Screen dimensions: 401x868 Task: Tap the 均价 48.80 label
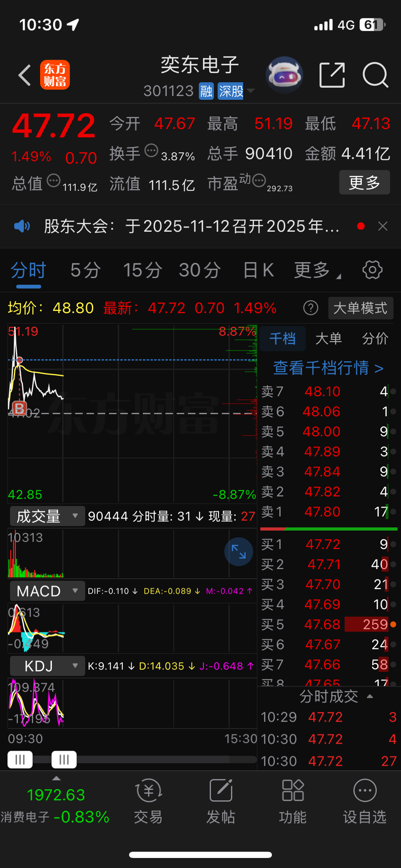pos(51,308)
